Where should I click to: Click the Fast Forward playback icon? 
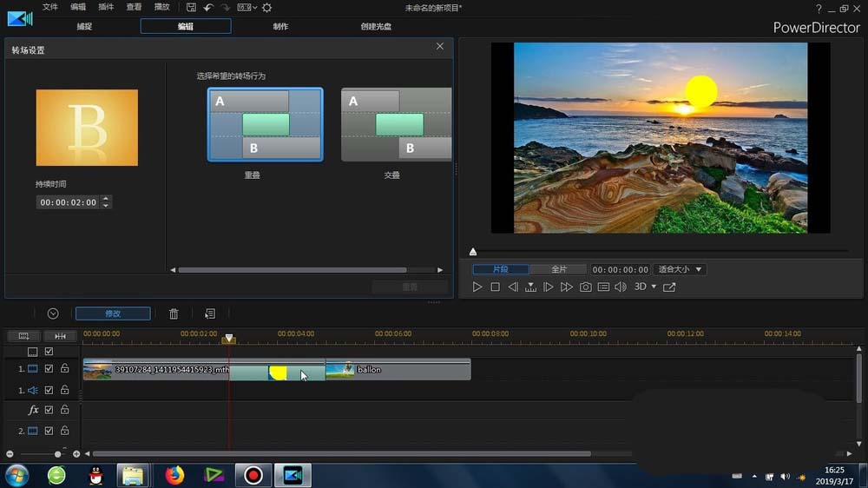pyautogui.click(x=567, y=287)
